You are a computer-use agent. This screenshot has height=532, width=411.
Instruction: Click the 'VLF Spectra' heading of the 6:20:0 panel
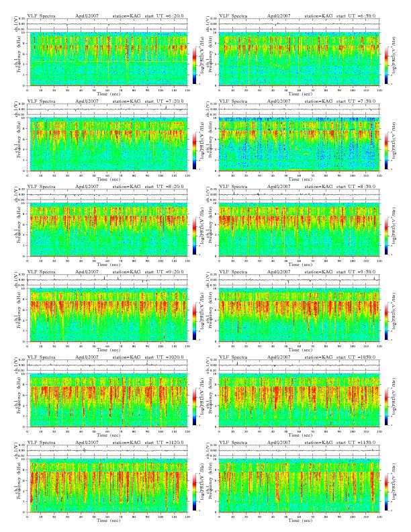tap(41, 16)
